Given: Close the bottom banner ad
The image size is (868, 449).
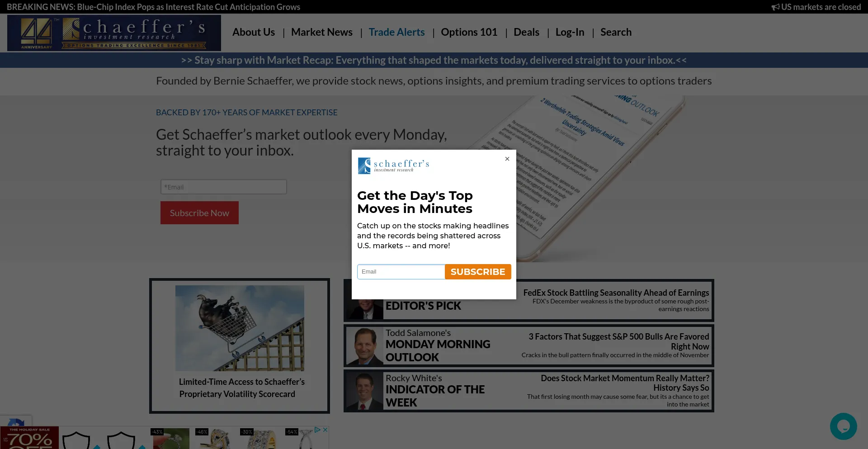Looking at the screenshot, I should point(325,430).
